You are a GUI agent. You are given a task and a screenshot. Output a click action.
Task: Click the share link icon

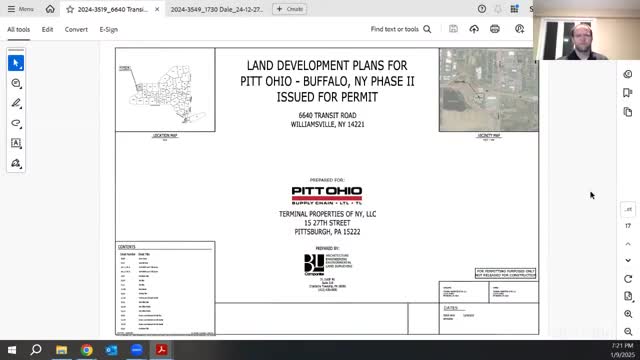[519, 29]
